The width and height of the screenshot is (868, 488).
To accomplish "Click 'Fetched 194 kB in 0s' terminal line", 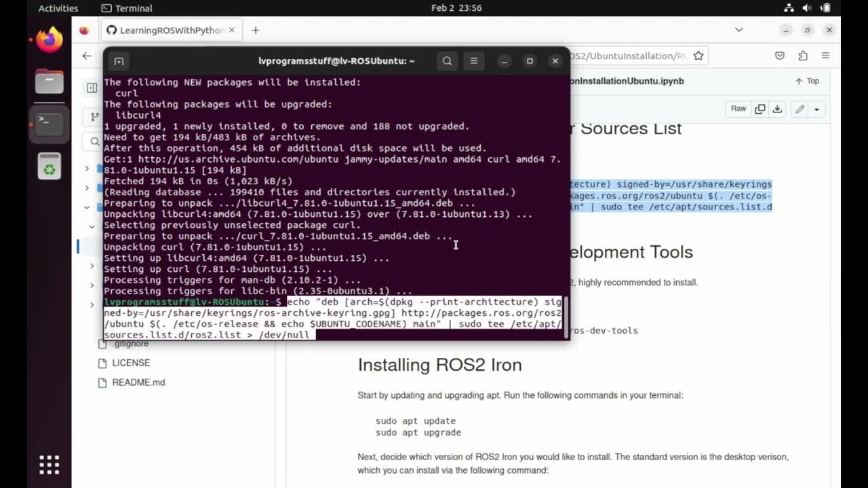I will pyautogui.click(x=198, y=181).
